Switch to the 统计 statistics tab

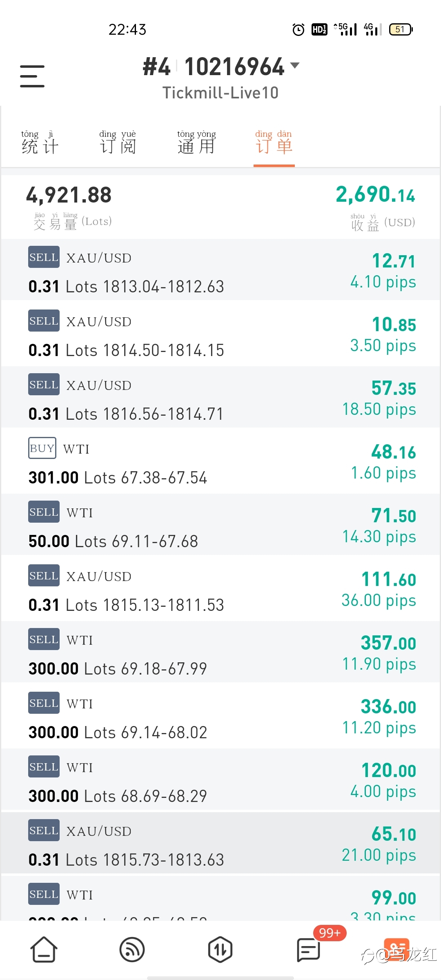coord(40,143)
